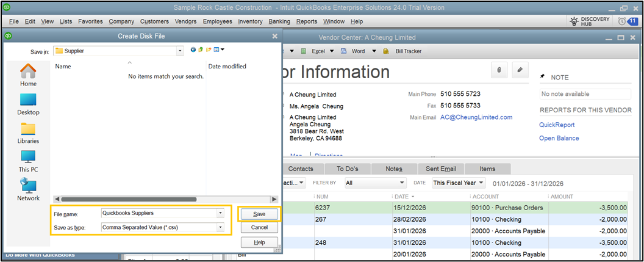
Task: Sort transactions by AMOUNT column header
Action: 562,197
